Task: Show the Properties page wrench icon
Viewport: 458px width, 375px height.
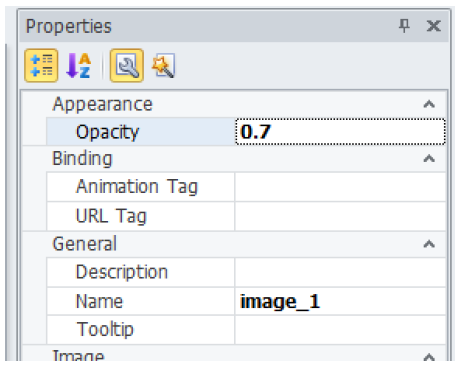Action: (x=127, y=66)
